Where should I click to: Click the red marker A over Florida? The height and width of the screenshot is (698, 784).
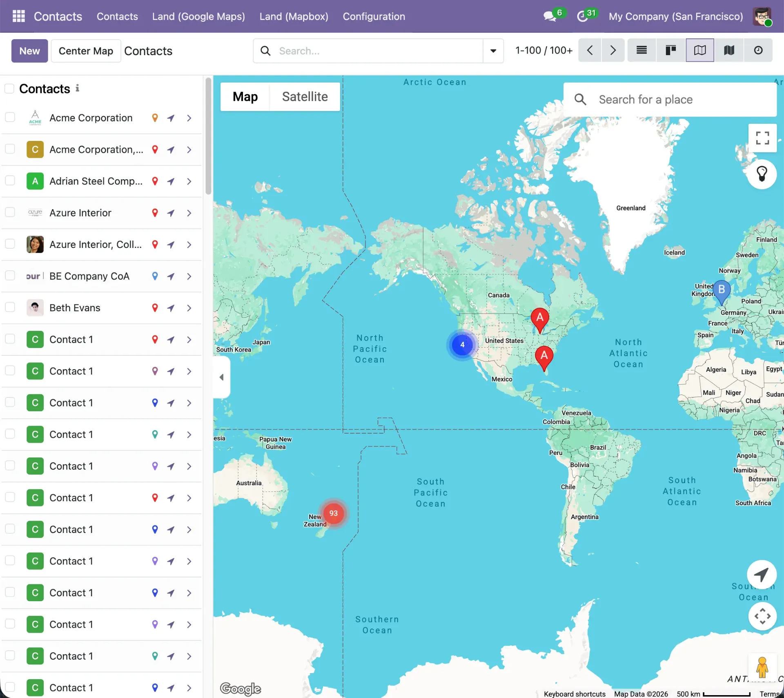click(x=544, y=358)
